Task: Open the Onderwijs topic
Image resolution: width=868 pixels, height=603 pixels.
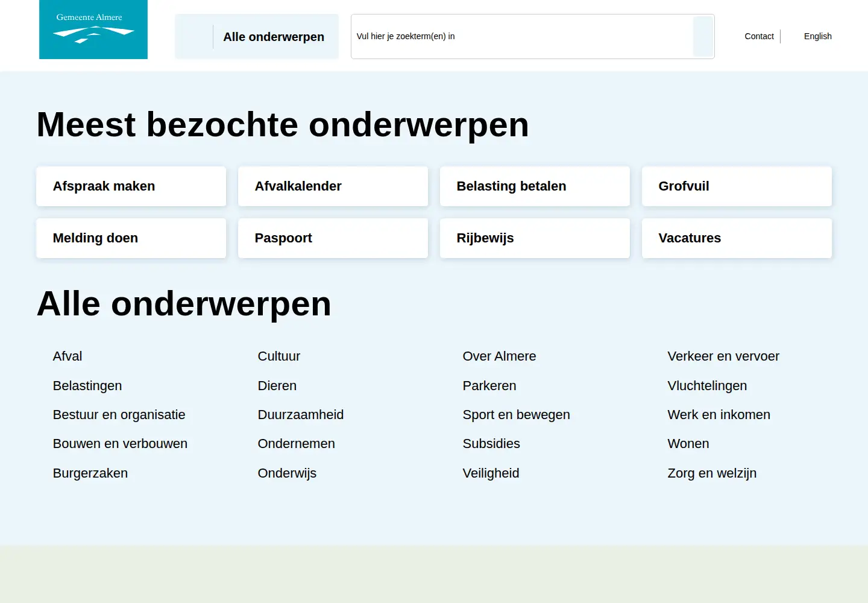Action: point(287,473)
